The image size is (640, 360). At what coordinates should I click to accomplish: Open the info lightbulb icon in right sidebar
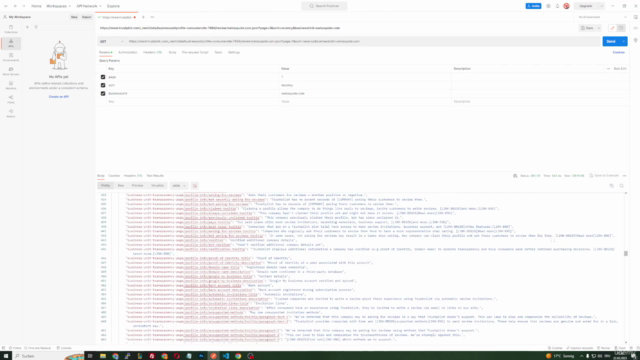click(x=636, y=40)
